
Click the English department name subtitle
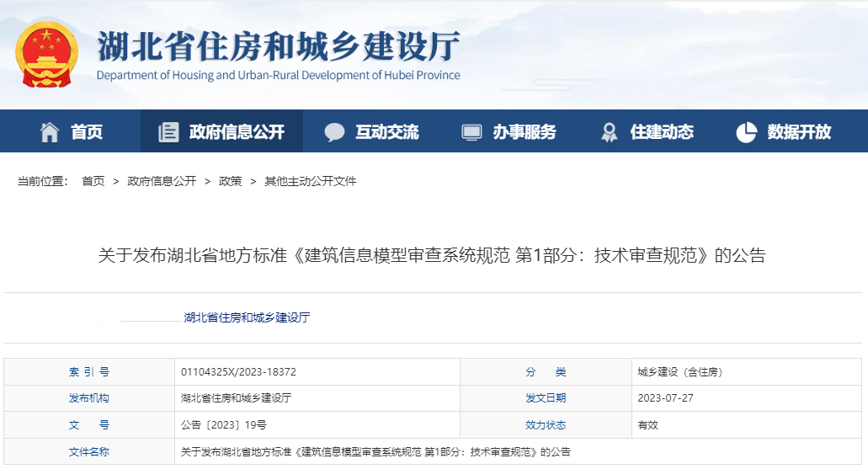279,75
